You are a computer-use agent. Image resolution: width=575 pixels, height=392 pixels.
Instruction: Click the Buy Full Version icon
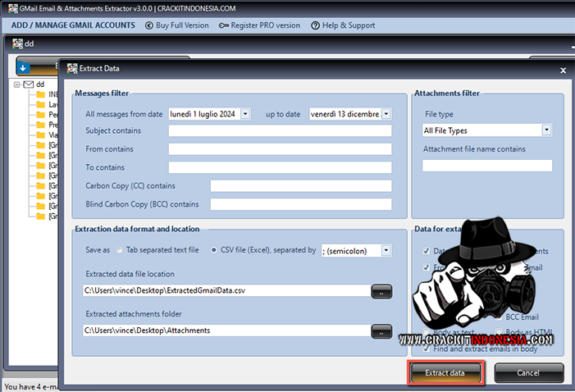tap(149, 25)
